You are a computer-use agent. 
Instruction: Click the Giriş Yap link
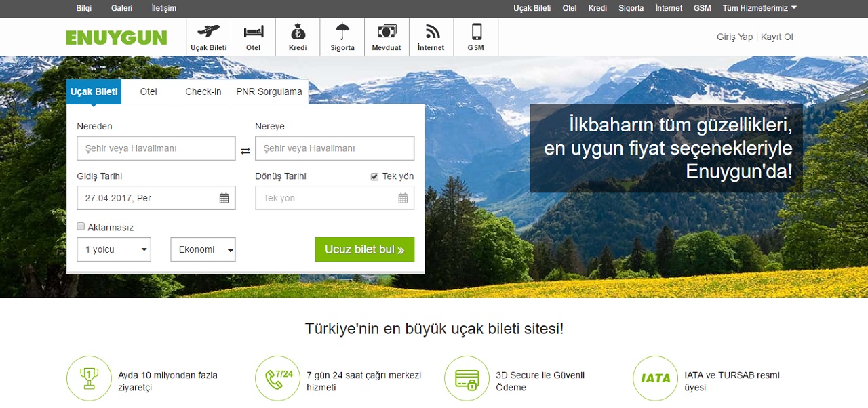(x=734, y=37)
